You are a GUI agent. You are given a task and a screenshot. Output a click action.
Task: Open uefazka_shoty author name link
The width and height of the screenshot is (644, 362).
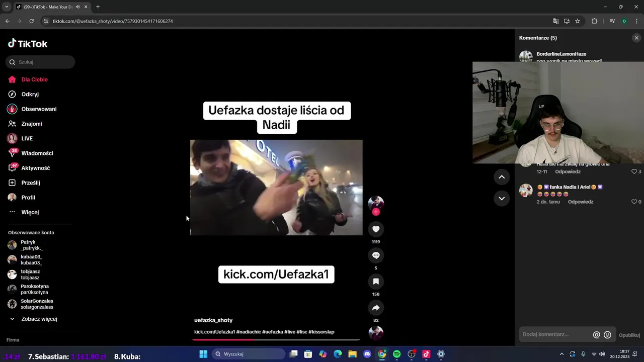(213, 320)
